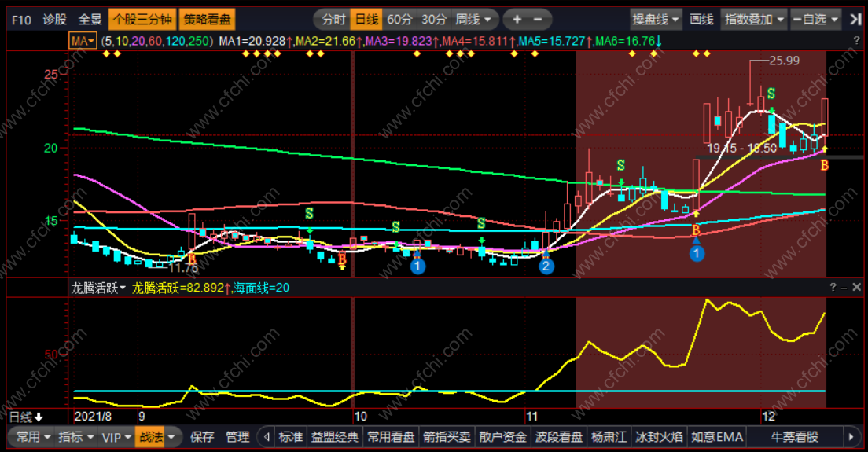868x452 pixels.
Task: Open the 自选 watchlist dropdown
Action: pos(816,20)
